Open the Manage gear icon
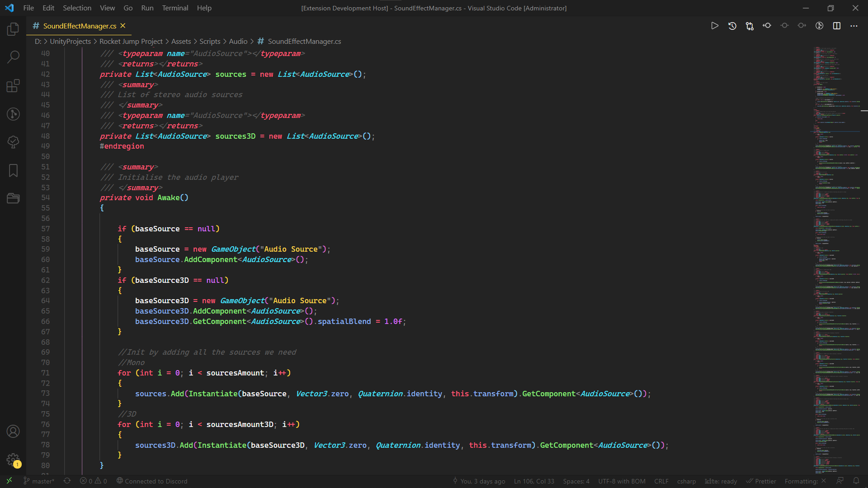The height and width of the screenshot is (488, 868). click(13, 460)
